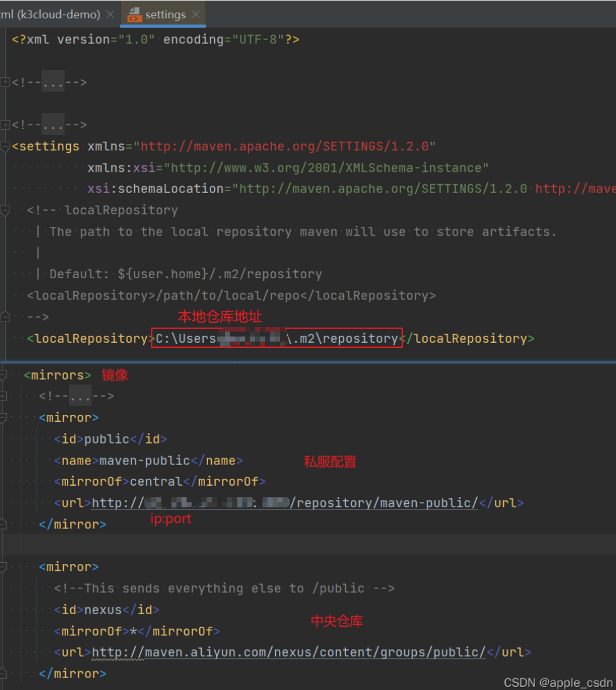
Task: Click the id value 'nexus'
Action: [x=103, y=610]
